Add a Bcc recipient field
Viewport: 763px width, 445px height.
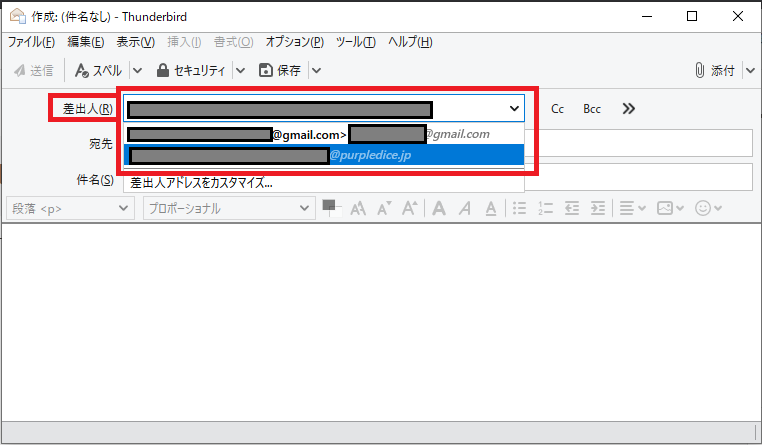(592, 109)
